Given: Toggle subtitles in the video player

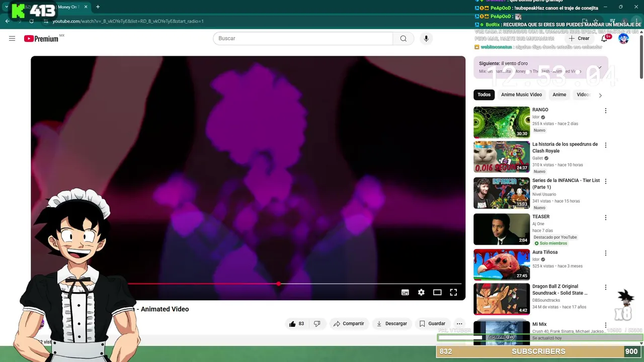Looking at the screenshot, I should coord(405,293).
